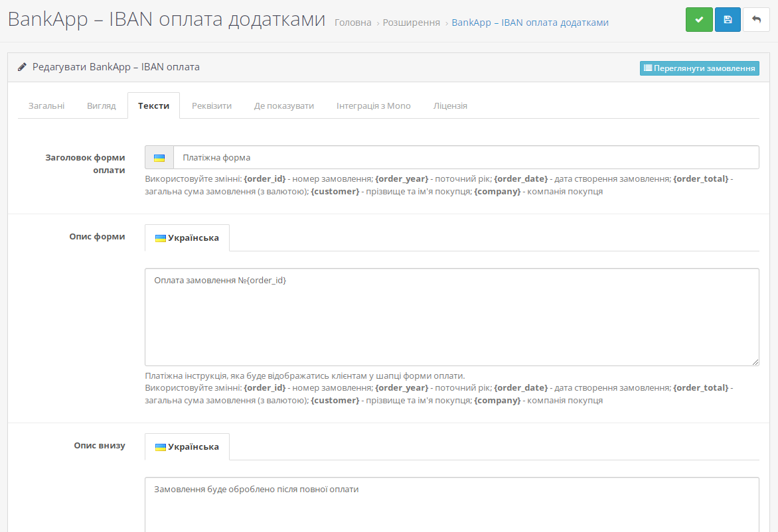Screen dimensions: 778x532
Task: Select the Українська language tab under Опис форми
Action: click(x=187, y=238)
